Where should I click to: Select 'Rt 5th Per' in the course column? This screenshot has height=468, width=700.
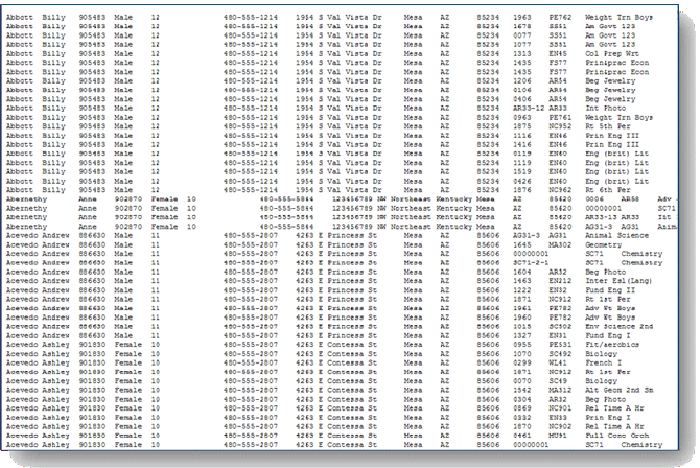click(x=608, y=126)
